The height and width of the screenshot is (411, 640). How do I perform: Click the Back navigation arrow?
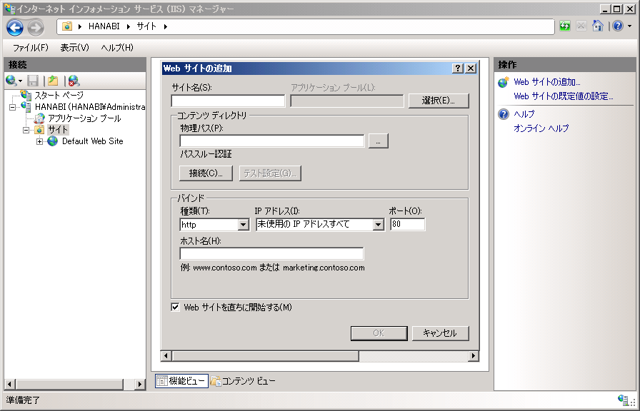coord(15,27)
